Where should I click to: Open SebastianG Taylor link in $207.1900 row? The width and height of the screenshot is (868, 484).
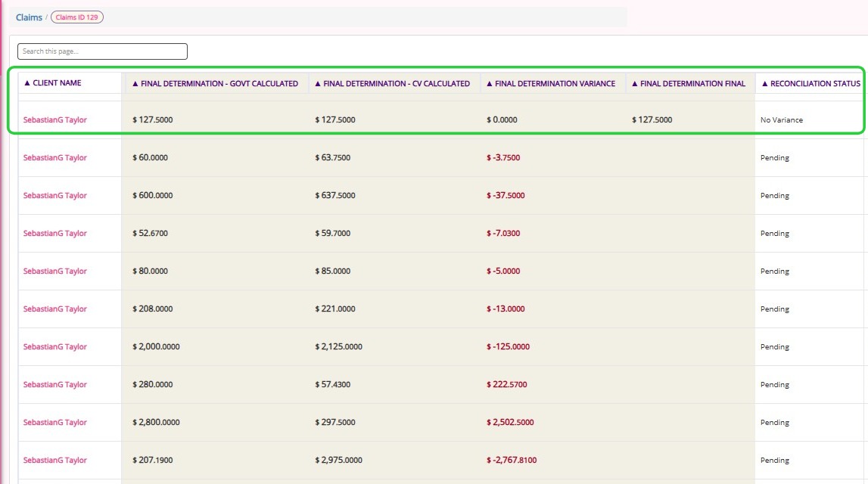[x=54, y=461]
